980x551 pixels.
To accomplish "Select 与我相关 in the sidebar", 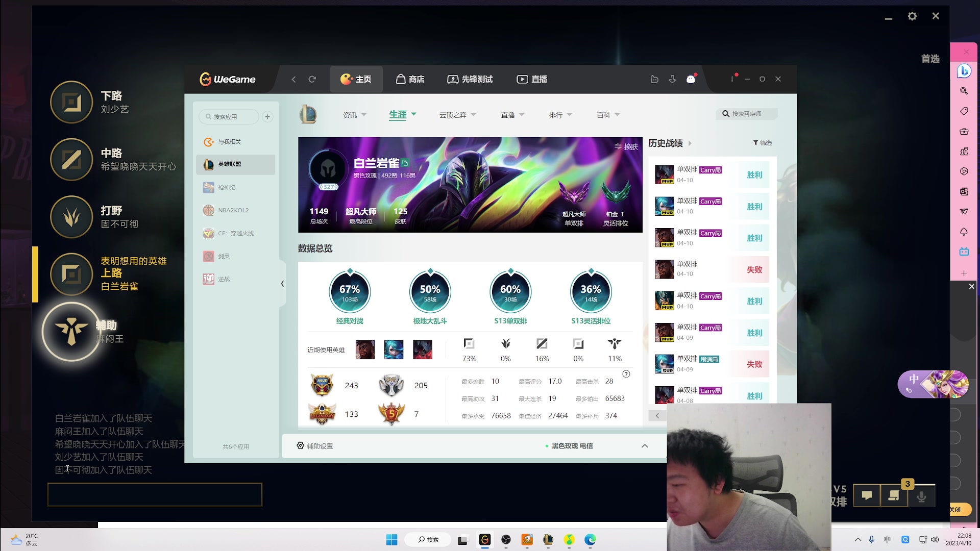I will (x=235, y=142).
